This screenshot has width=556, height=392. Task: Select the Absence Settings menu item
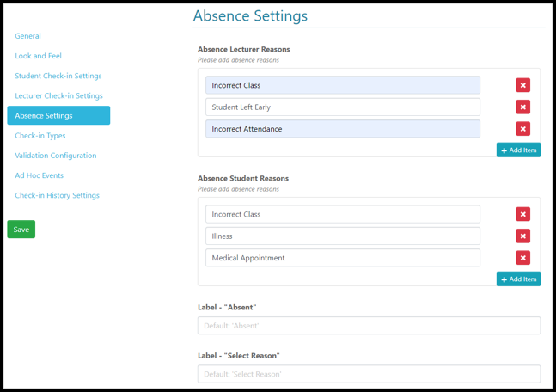pos(58,115)
